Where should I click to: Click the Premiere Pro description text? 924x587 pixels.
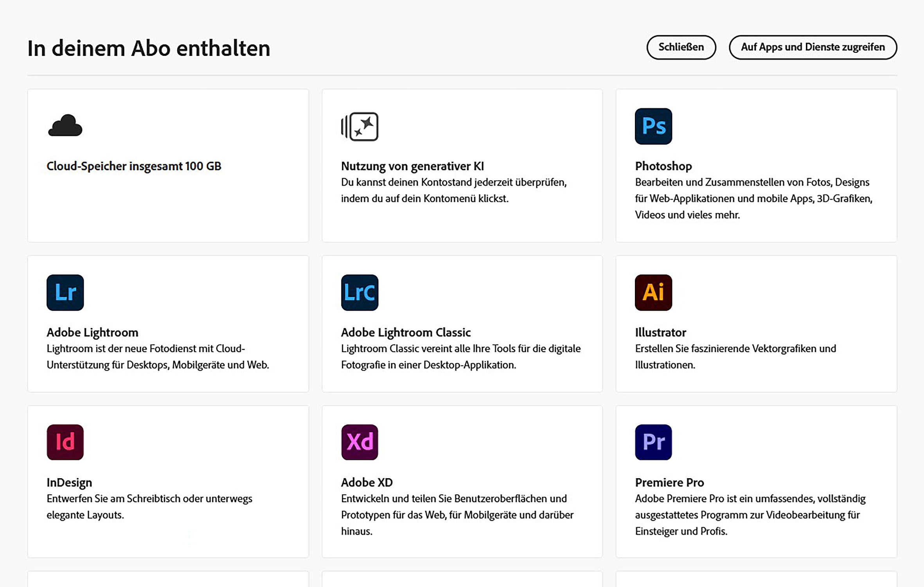(750, 515)
